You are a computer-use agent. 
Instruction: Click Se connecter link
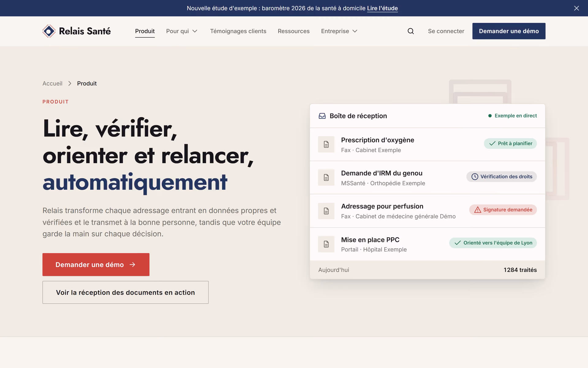[x=446, y=31]
